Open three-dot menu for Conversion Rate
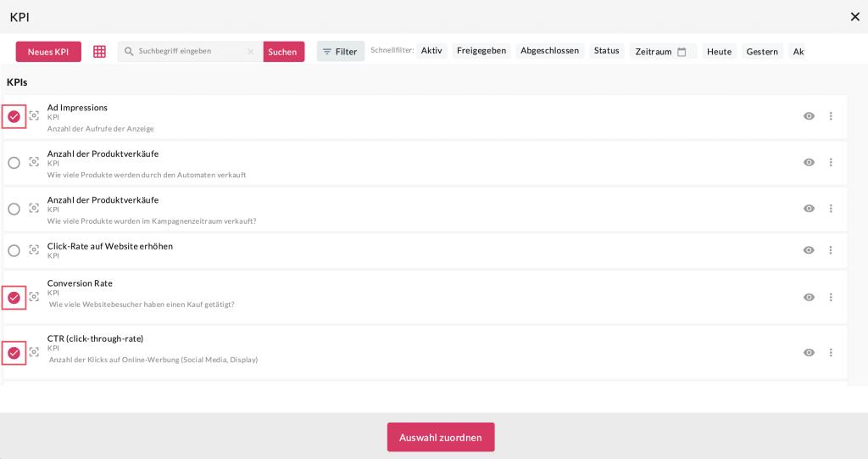This screenshot has width=868, height=459. [x=831, y=297]
